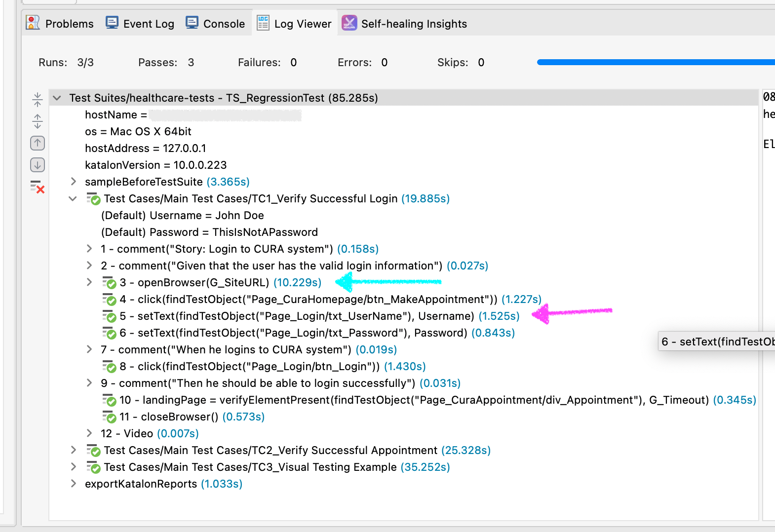Viewport: 775px width, 532px height.
Task: Expand the exportKatalonReports node
Action: pyautogui.click(x=73, y=484)
